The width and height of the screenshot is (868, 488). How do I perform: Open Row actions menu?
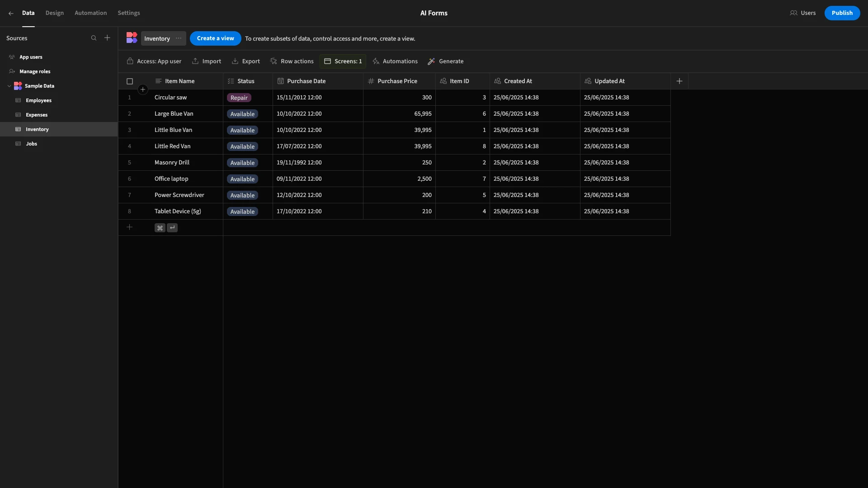pyautogui.click(x=292, y=61)
